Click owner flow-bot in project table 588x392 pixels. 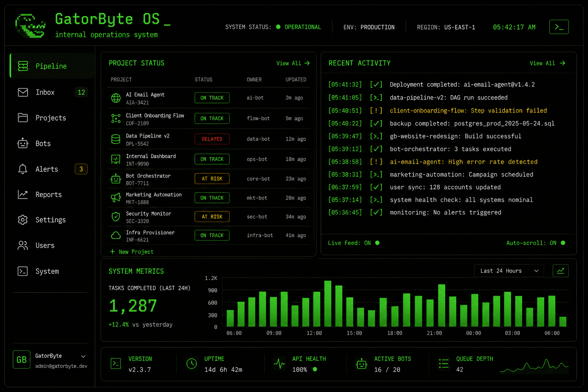258,119
